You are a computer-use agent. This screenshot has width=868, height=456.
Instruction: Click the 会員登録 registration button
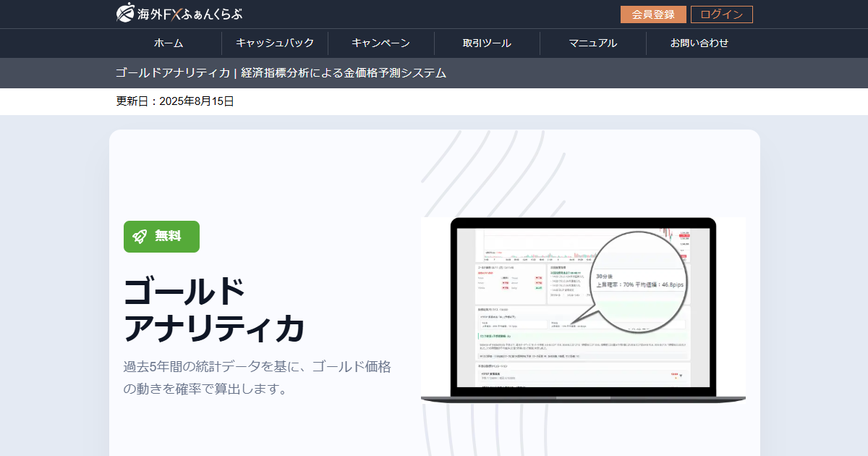[x=652, y=14]
